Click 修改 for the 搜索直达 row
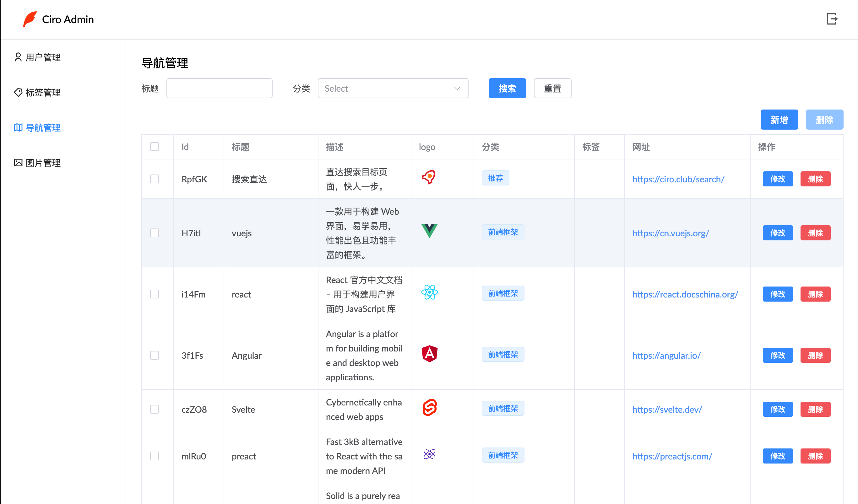Screen dimensions: 858x504 [778, 179]
